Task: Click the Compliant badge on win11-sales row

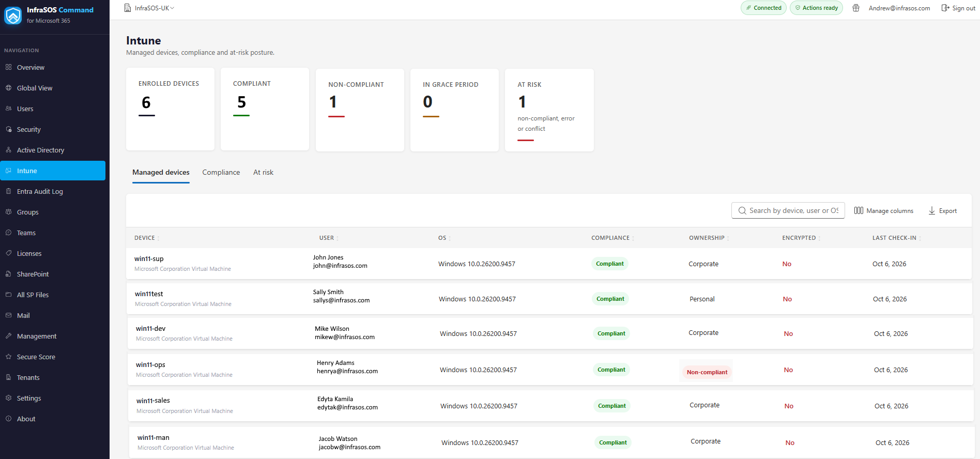Action: tap(612, 406)
